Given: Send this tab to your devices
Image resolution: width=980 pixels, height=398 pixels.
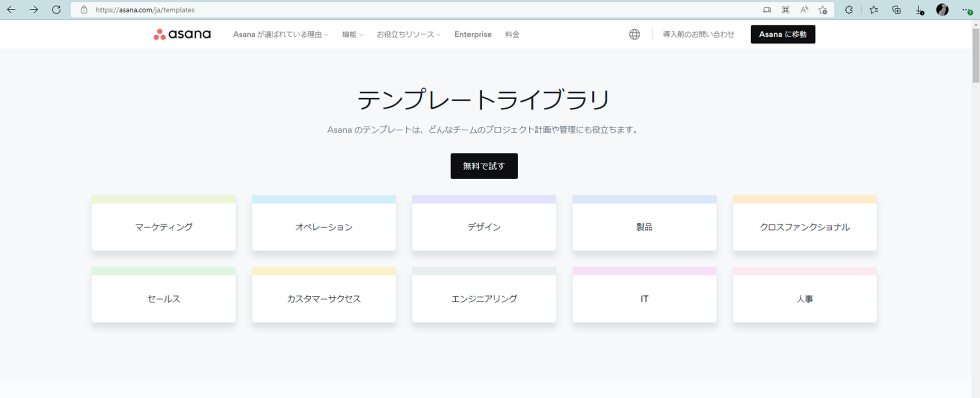Looking at the screenshot, I should point(767,10).
